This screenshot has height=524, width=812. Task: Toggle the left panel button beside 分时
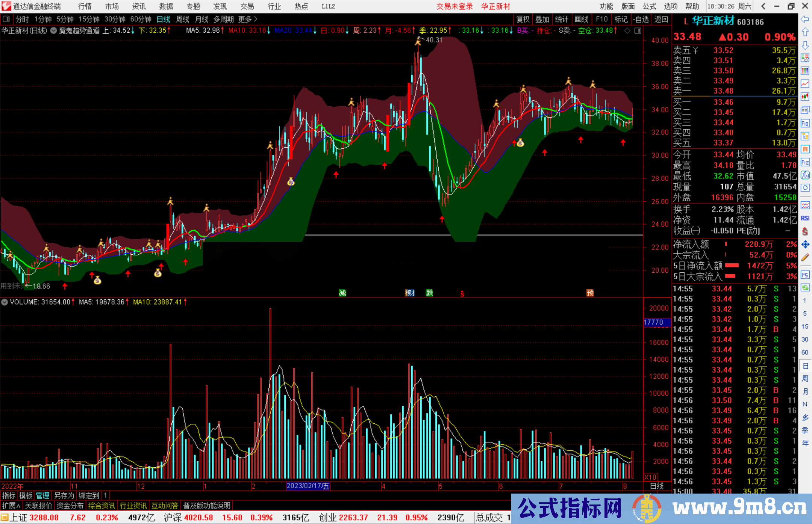pyautogui.click(x=6, y=19)
